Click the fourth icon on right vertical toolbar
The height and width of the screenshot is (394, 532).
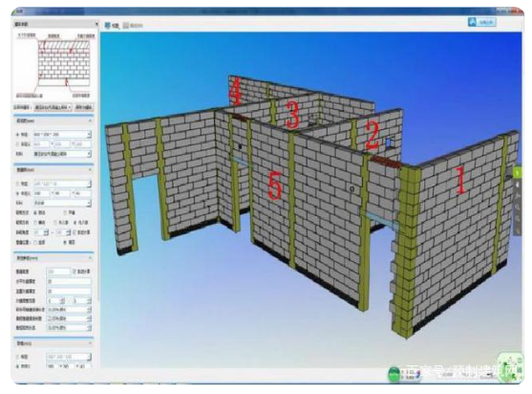[x=518, y=207]
